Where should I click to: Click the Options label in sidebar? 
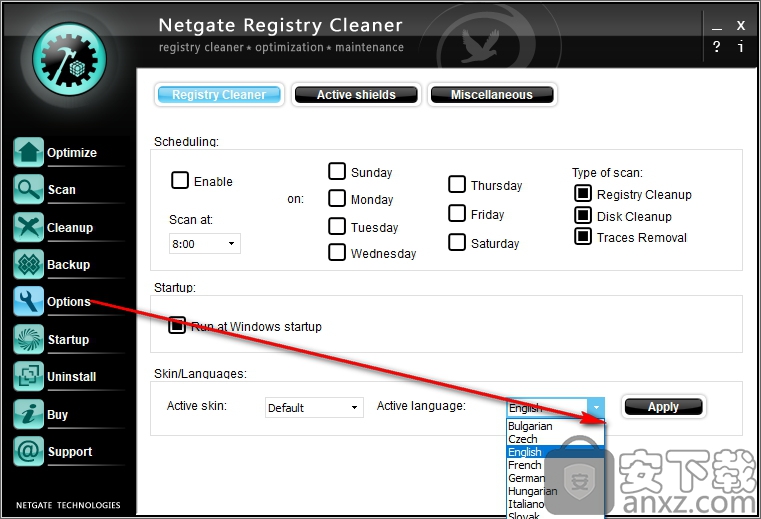[69, 301]
